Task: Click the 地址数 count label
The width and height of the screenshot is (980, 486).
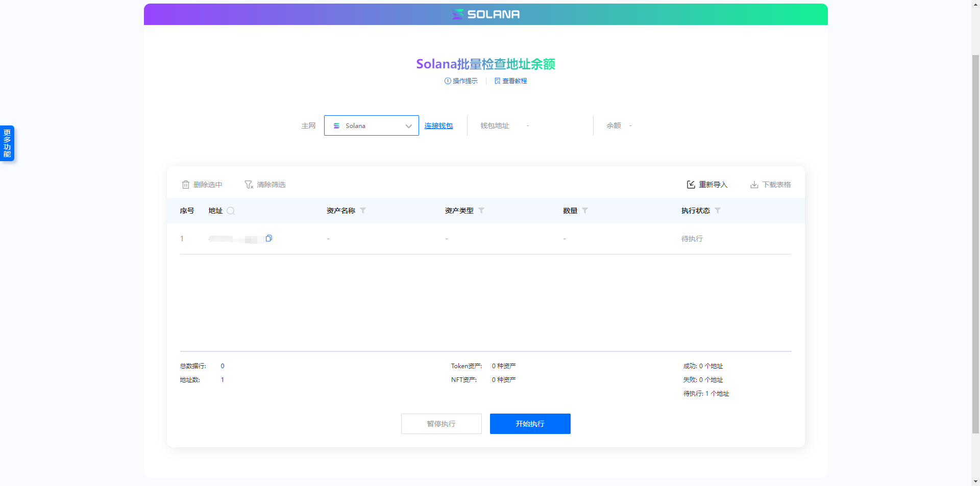Action: point(190,380)
